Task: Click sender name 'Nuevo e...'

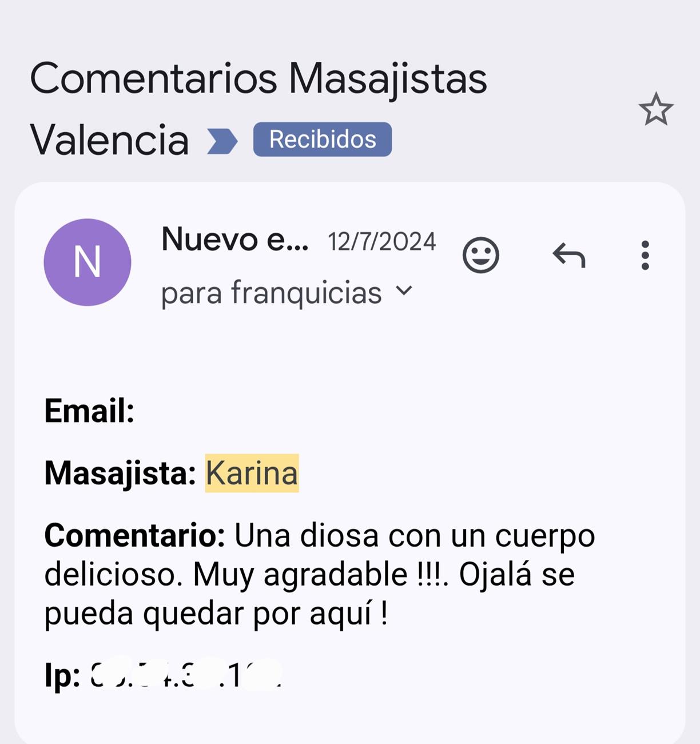Action: 234,240
